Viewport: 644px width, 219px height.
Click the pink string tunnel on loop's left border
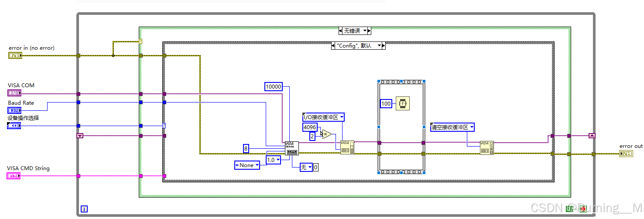tap(79, 176)
